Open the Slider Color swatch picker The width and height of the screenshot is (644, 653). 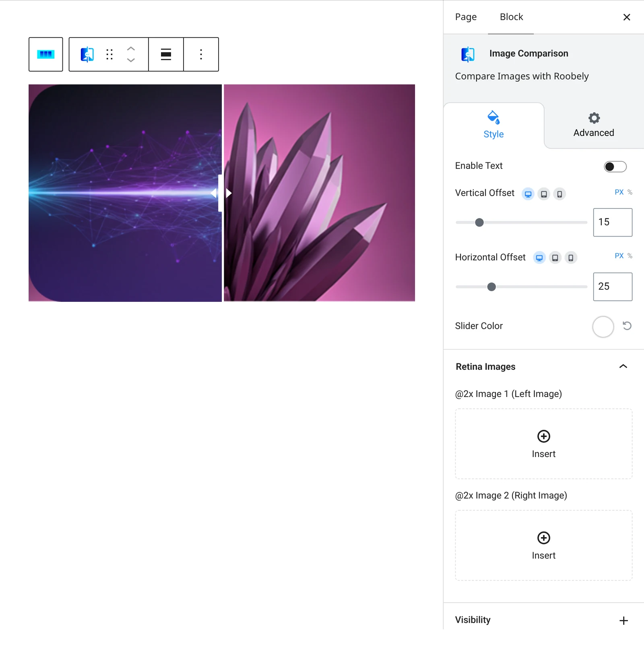click(x=603, y=326)
